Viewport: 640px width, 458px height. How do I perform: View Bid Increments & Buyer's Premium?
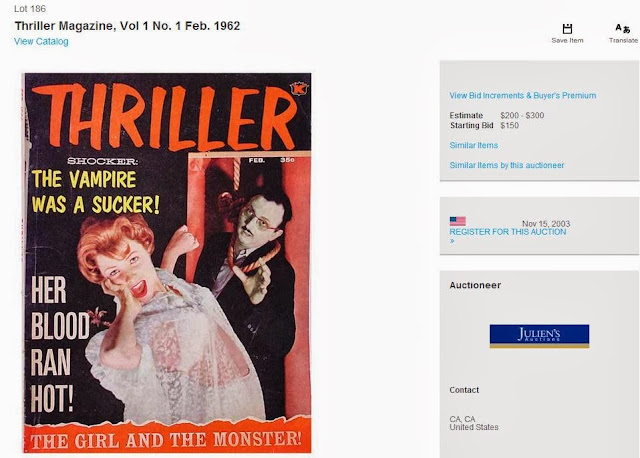523,96
